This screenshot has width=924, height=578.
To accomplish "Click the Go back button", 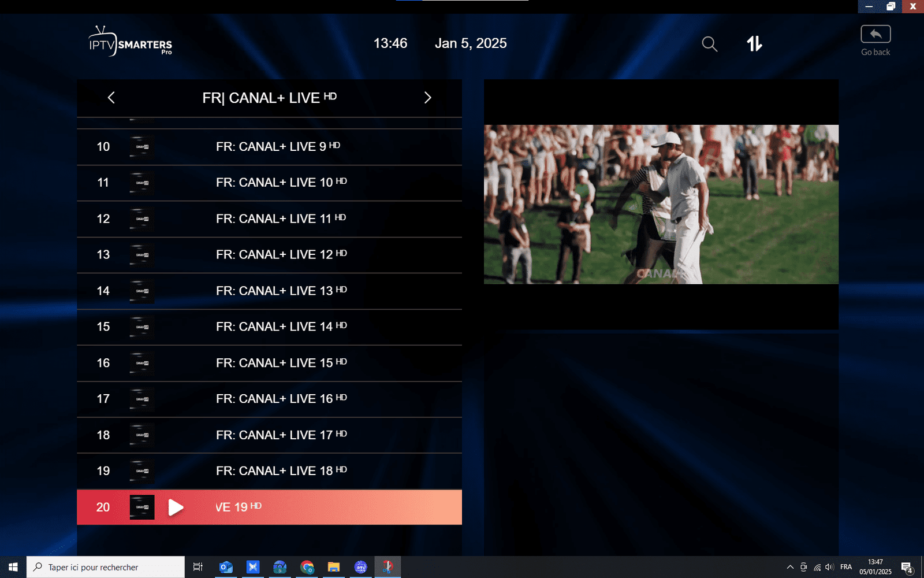I will click(875, 40).
